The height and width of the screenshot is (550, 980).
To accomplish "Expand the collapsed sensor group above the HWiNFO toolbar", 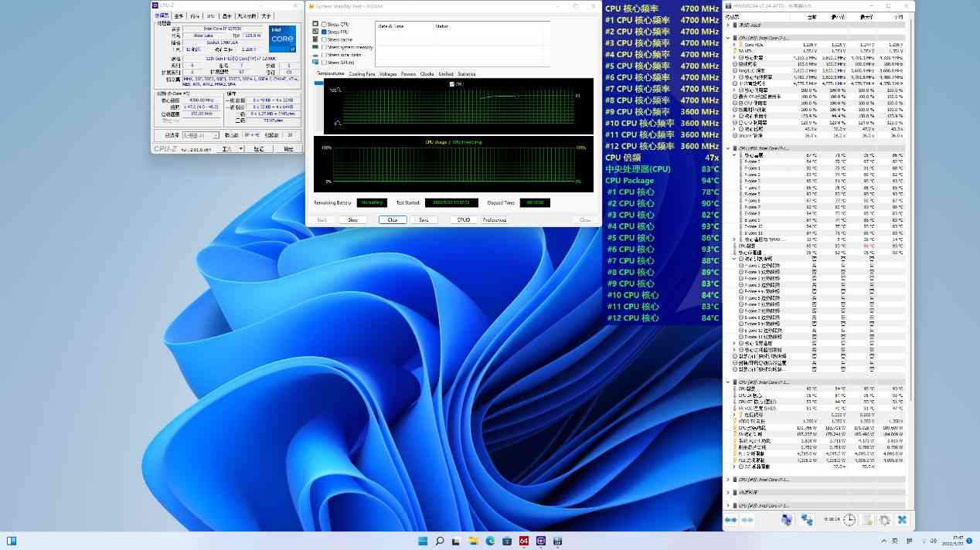I will click(x=727, y=504).
